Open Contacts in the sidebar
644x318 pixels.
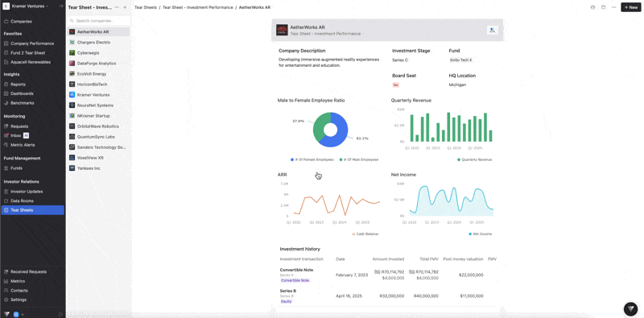(x=19, y=291)
